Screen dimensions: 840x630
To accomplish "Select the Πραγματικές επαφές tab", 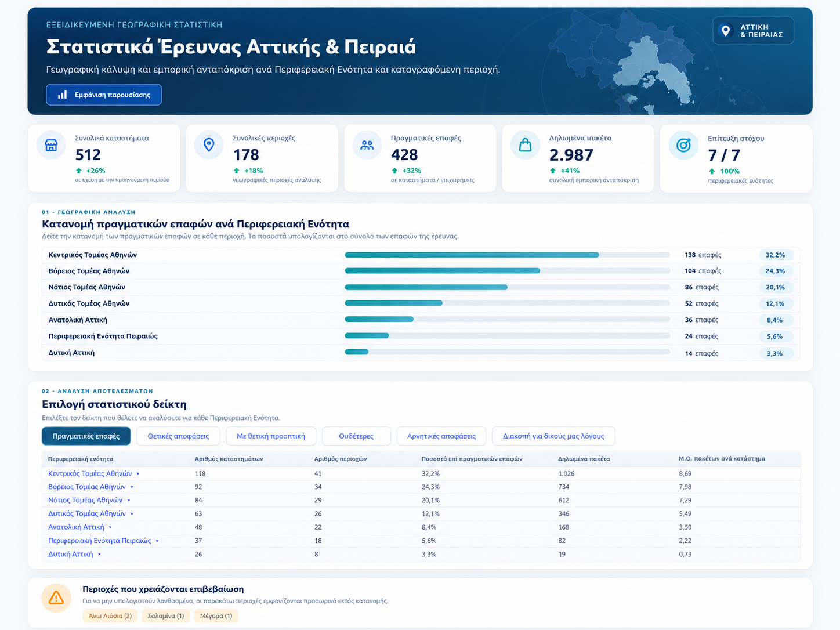I will point(86,436).
